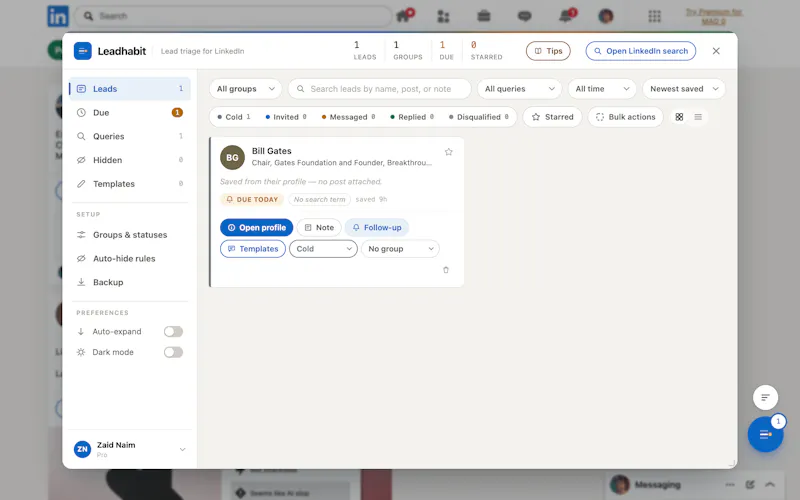Filter by Messaged status
Image resolution: width=800 pixels, height=500 pixels.
[348, 117]
